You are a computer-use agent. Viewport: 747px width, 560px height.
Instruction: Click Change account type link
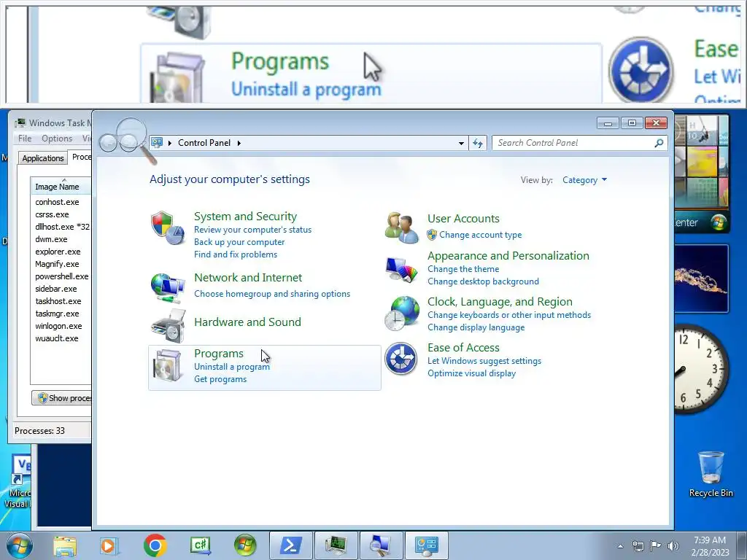click(x=480, y=235)
